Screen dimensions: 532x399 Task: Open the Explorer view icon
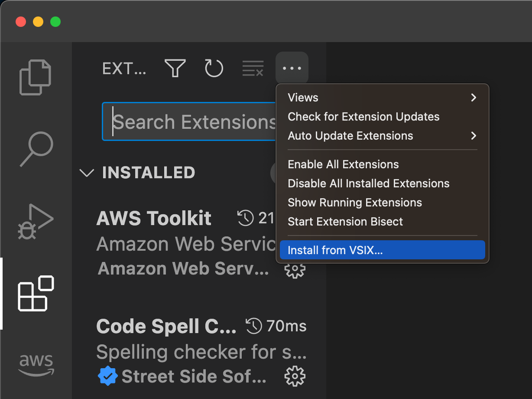coord(36,78)
